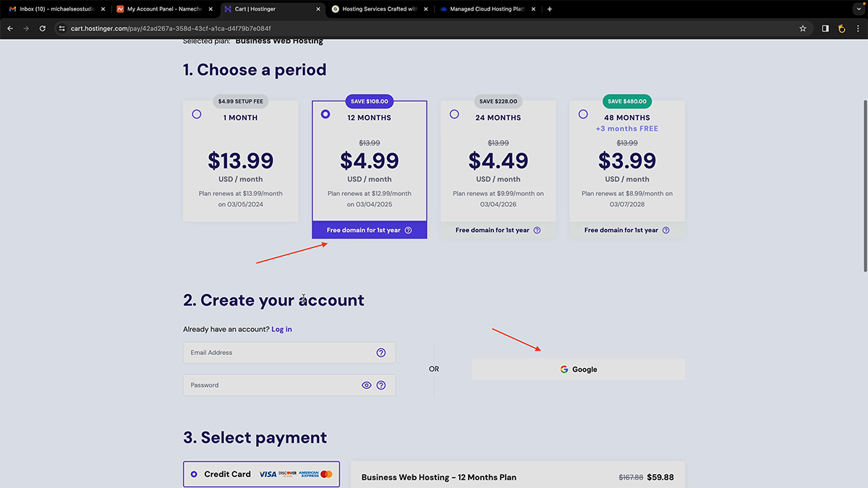Image resolution: width=868 pixels, height=488 pixels.
Task: Go forward in browser history
Action: point(26,28)
